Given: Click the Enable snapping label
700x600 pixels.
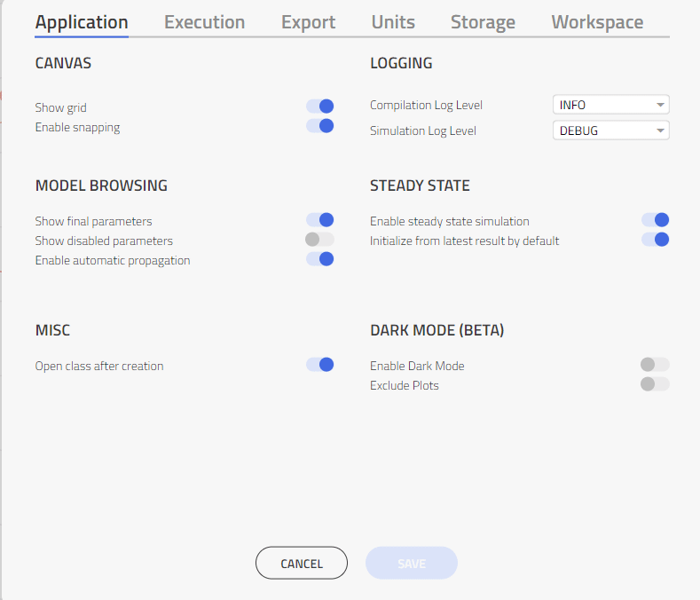Looking at the screenshot, I should (78, 127).
